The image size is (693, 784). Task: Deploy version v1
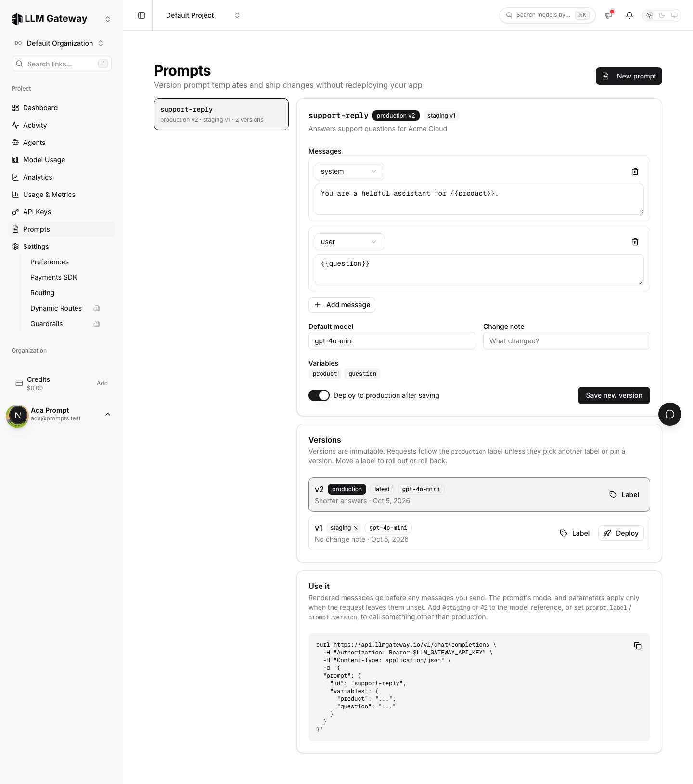[x=621, y=533]
